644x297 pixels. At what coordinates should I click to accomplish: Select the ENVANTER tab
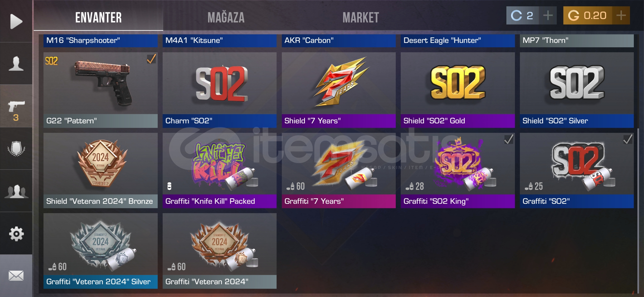tap(98, 18)
